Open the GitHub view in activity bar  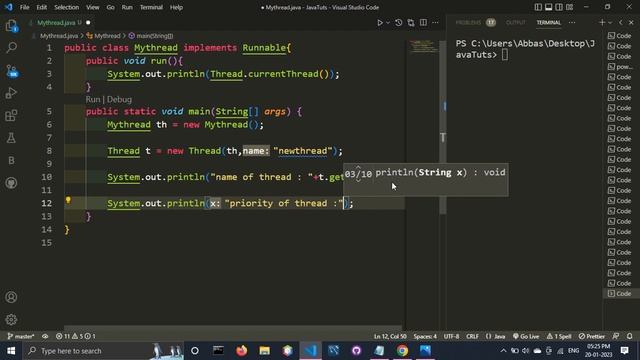click(11, 183)
